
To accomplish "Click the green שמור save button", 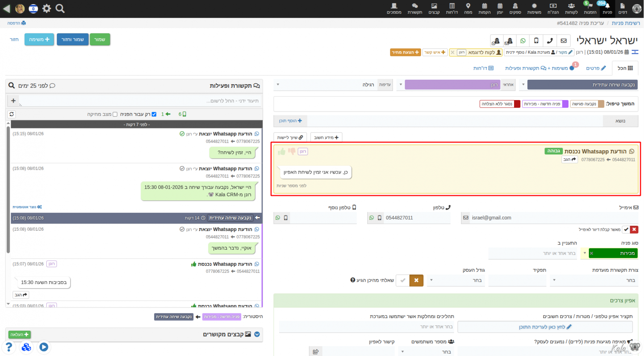I will tap(100, 39).
